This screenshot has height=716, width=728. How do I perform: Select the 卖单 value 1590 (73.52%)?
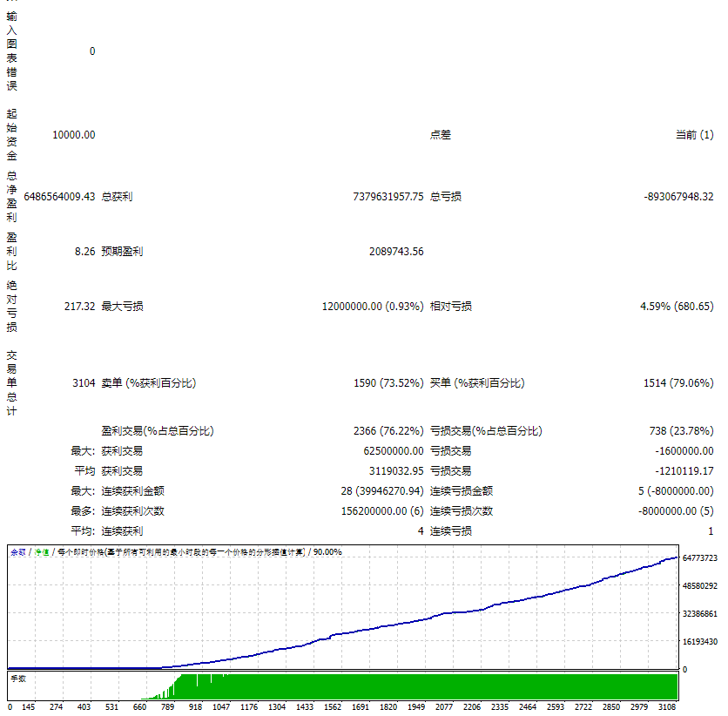click(388, 383)
